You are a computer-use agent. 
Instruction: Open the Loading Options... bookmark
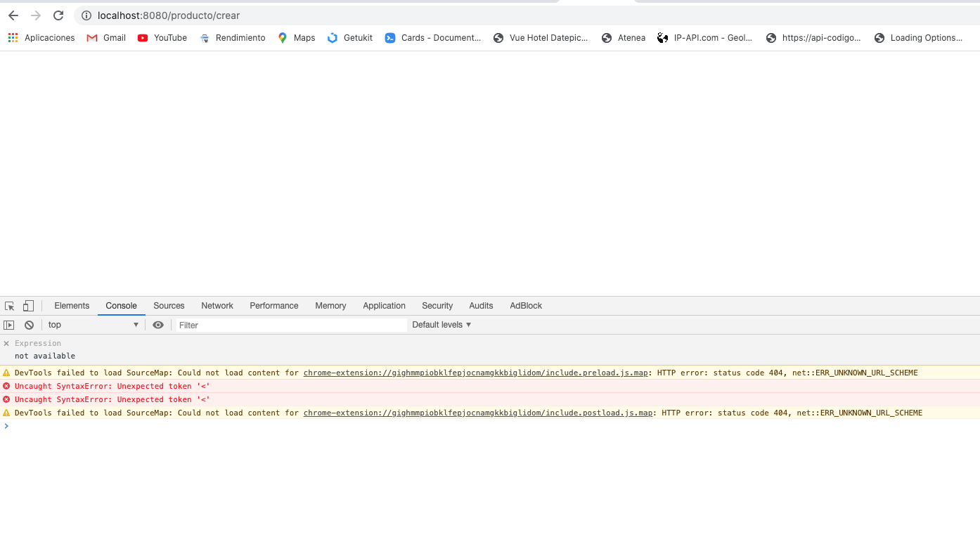(919, 38)
